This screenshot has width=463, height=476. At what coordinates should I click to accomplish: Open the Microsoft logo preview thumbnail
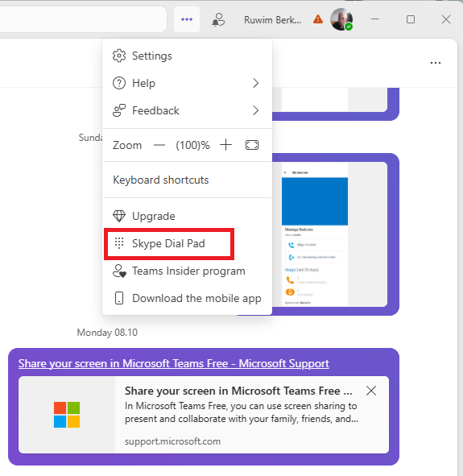[x=67, y=415]
